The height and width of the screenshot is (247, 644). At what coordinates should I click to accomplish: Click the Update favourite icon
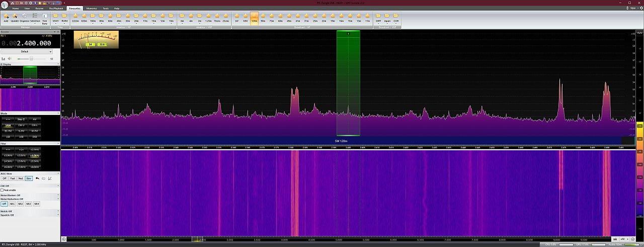tap(15, 17)
